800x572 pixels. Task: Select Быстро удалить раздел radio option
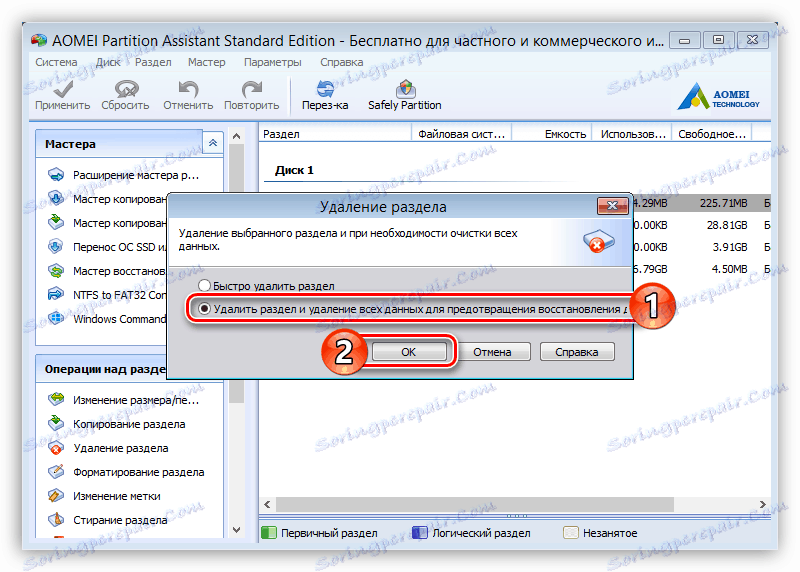(x=204, y=285)
